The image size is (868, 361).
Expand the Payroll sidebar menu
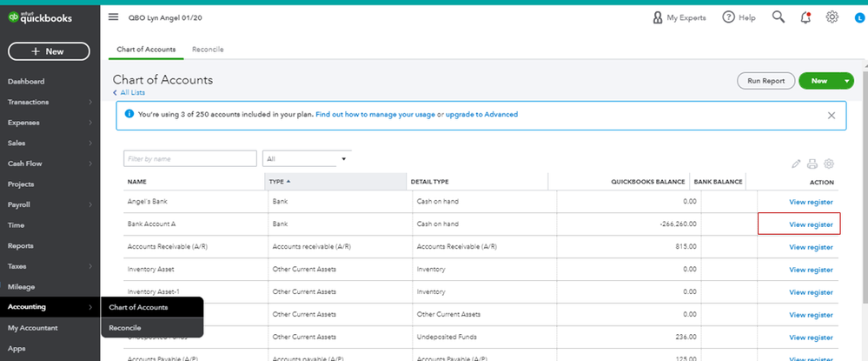point(50,204)
